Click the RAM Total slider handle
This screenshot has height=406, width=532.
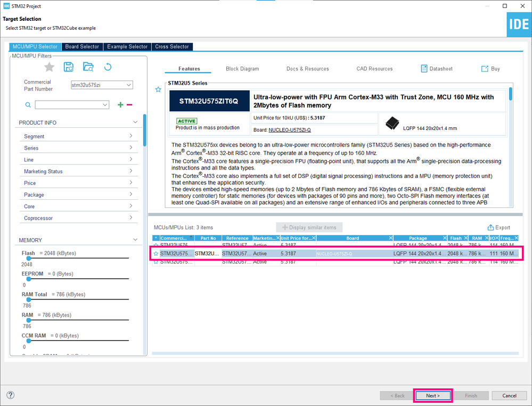[x=29, y=299]
